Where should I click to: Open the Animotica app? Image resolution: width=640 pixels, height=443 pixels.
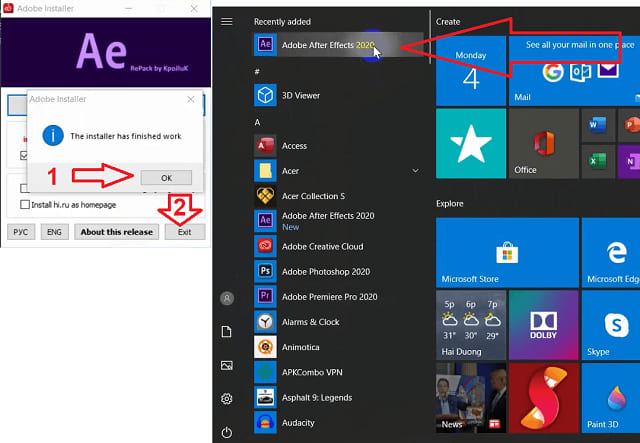coord(339,347)
